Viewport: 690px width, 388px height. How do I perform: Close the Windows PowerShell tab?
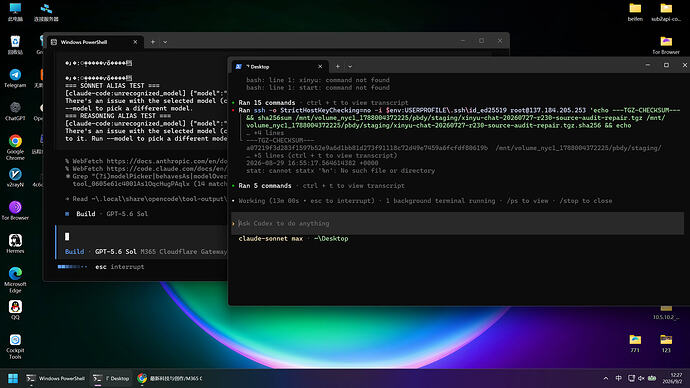point(135,42)
